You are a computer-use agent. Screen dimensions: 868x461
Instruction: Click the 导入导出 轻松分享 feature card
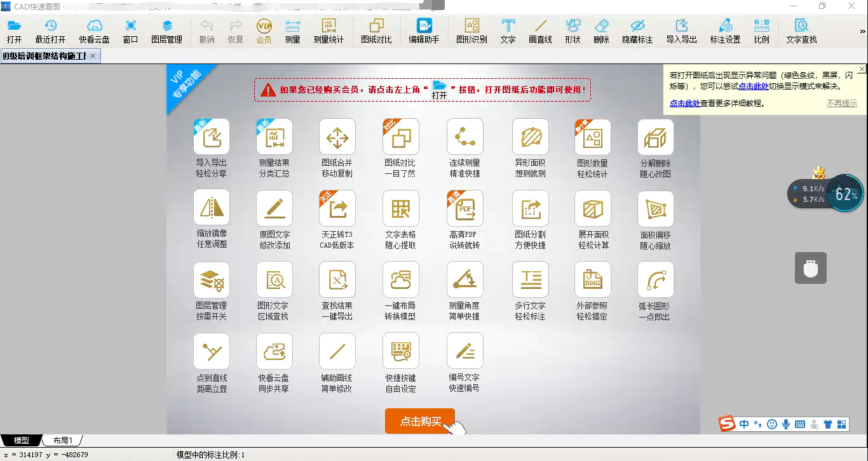(212, 148)
